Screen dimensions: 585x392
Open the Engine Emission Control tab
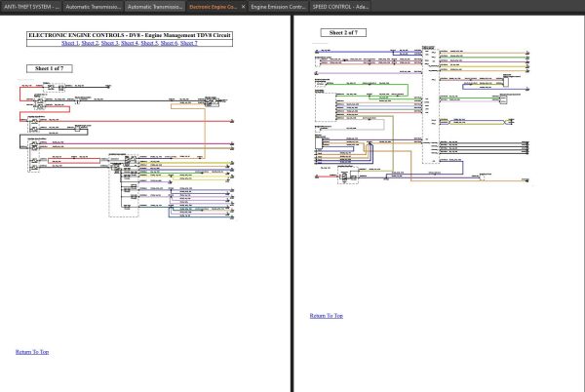click(277, 6)
